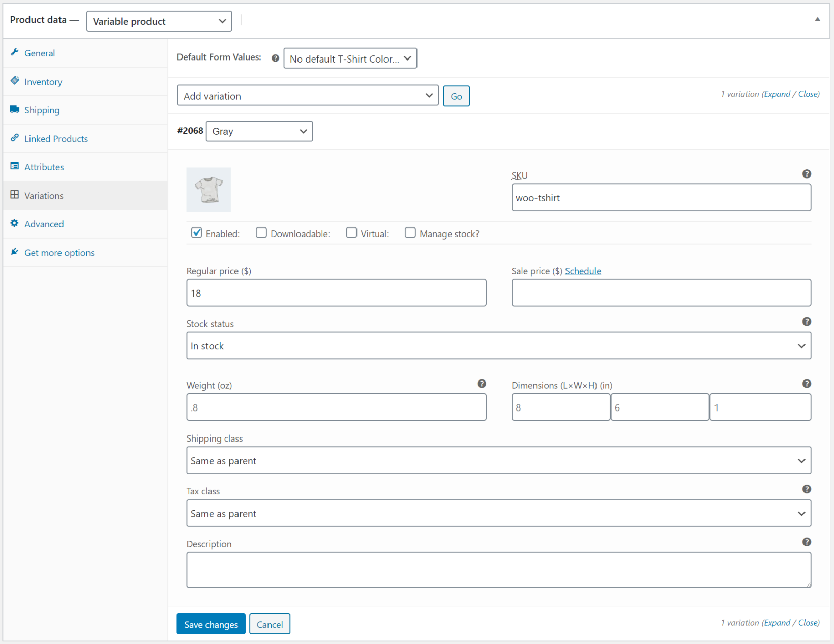This screenshot has height=644, width=834.
Task: Uncheck the Enabled checkbox
Action: (197, 233)
